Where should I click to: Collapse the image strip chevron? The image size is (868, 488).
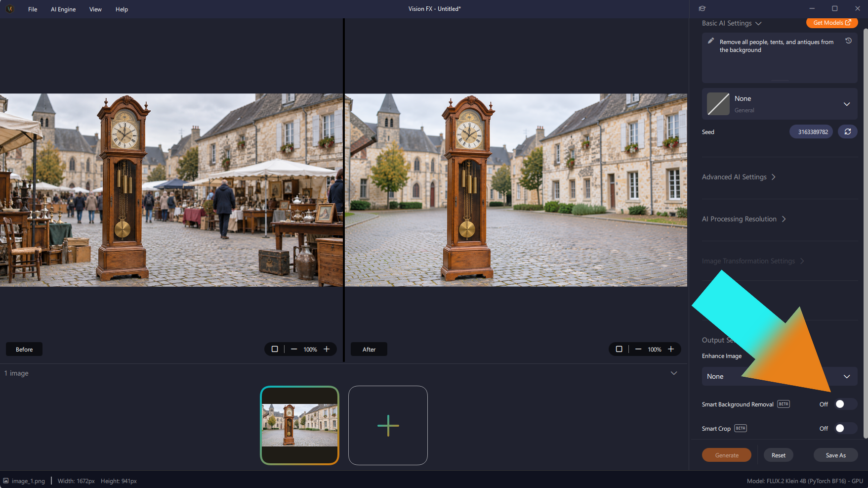(x=674, y=373)
